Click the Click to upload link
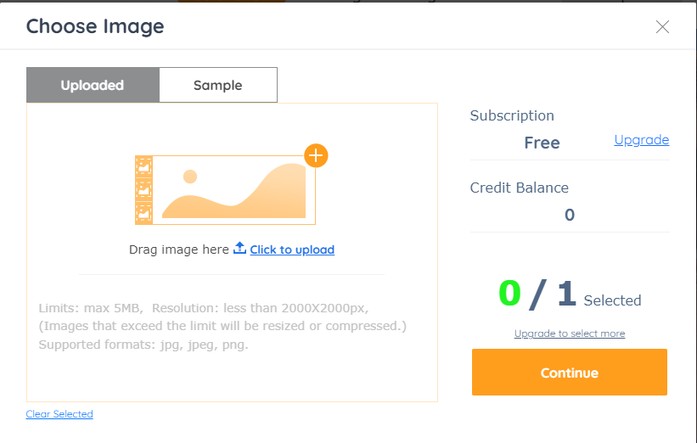This screenshot has height=443, width=697. (292, 250)
